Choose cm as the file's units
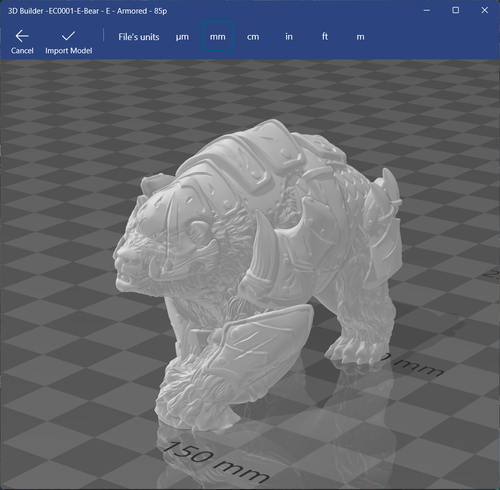500x490 pixels. coord(253,37)
